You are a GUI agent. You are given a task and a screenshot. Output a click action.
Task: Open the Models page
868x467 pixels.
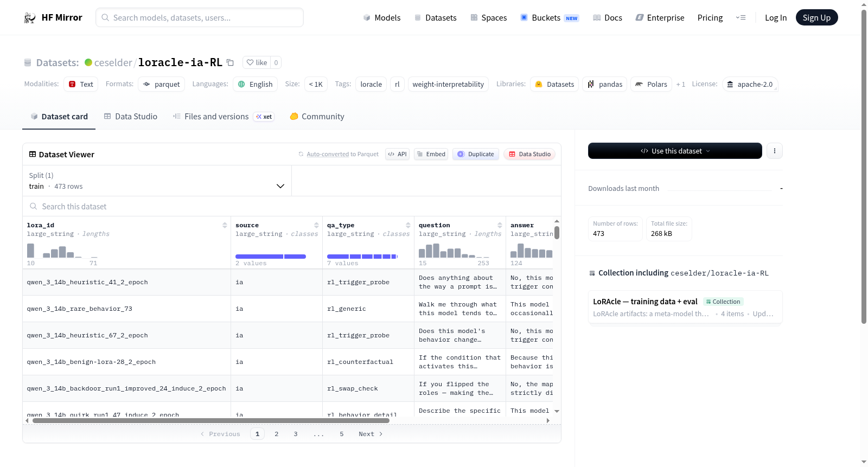382,17
